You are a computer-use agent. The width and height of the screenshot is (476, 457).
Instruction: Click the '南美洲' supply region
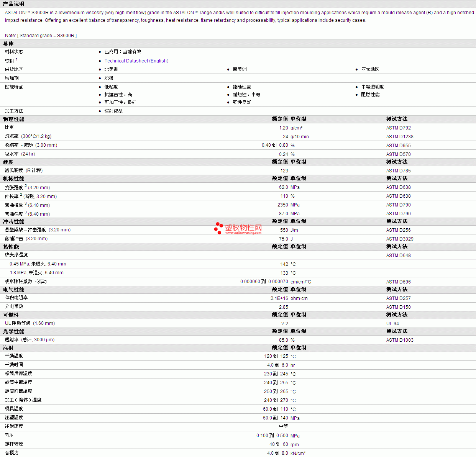coord(240,69)
